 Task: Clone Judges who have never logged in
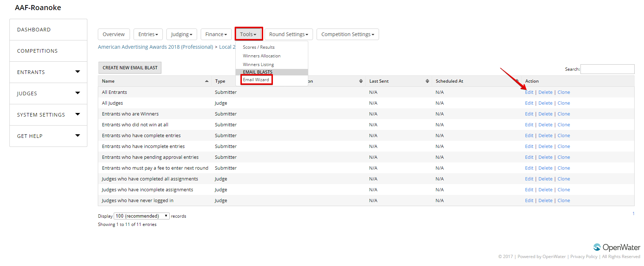[x=564, y=201]
